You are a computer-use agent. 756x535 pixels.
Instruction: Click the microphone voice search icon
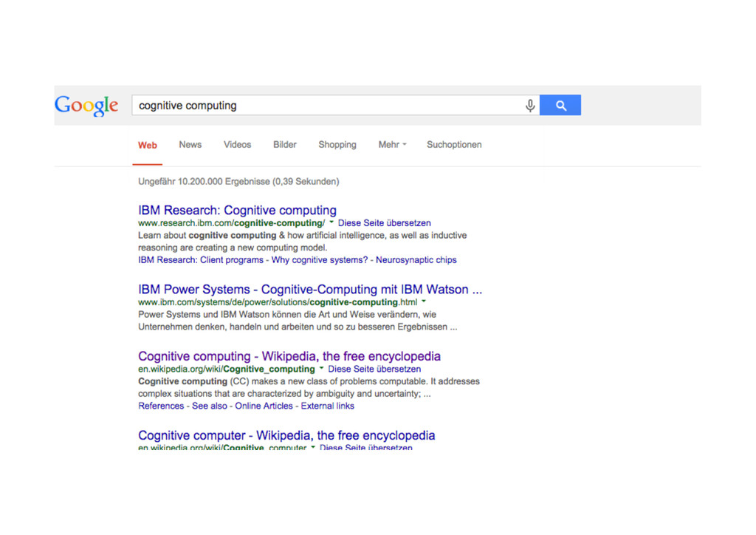pyautogui.click(x=530, y=106)
